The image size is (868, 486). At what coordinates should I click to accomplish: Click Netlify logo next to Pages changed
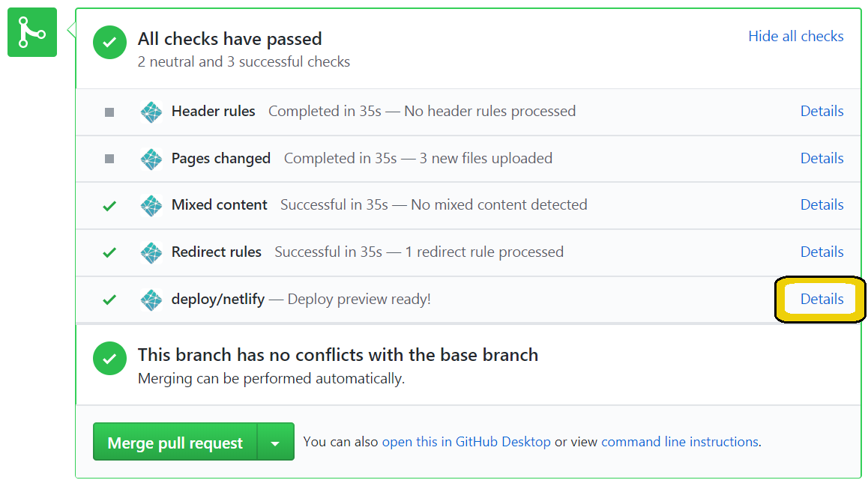tap(151, 159)
